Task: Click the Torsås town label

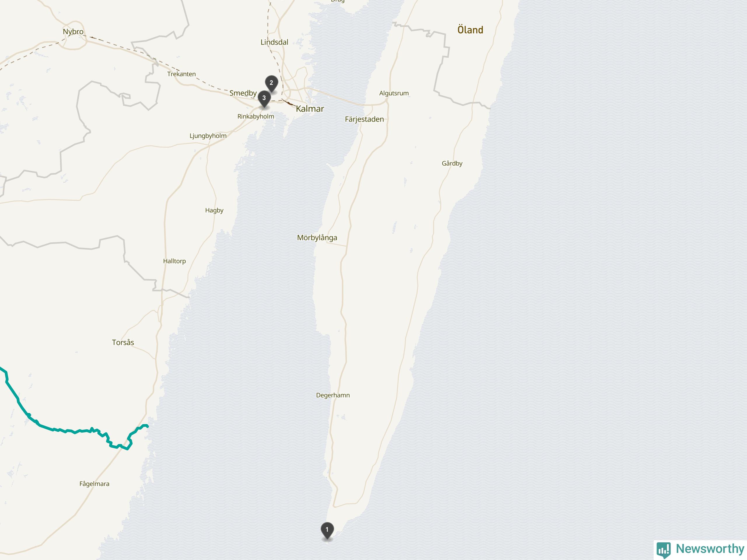Action: click(123, 342)
